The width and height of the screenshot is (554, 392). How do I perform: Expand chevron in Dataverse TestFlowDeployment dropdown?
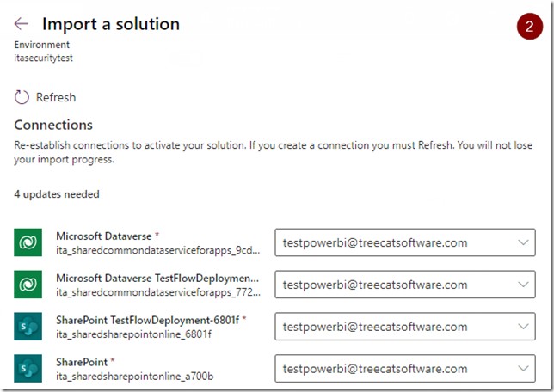tap(523, 285)
